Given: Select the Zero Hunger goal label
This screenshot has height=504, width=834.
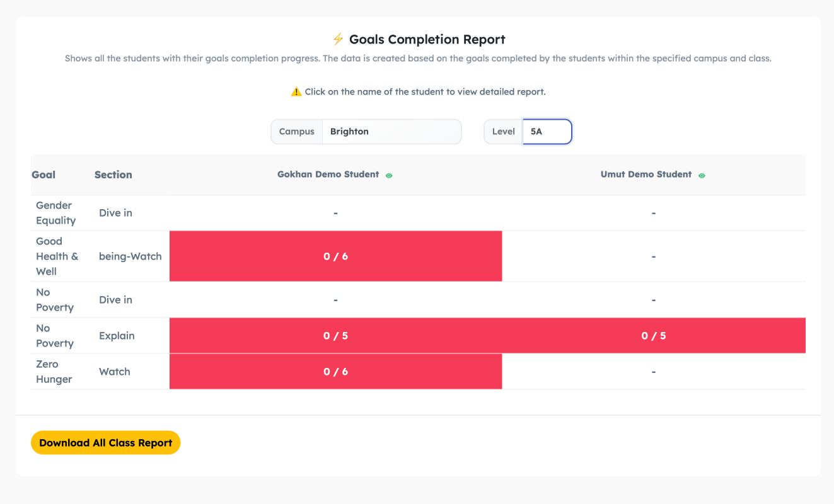Looking at the screenshot, I should (54, 372).
